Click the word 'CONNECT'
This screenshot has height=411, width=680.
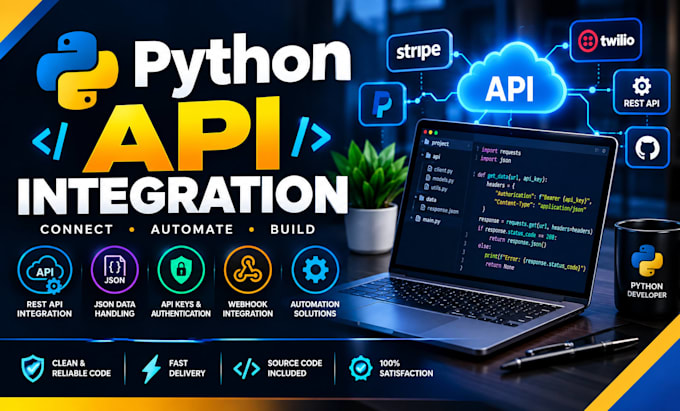click(x=77, y=229)
